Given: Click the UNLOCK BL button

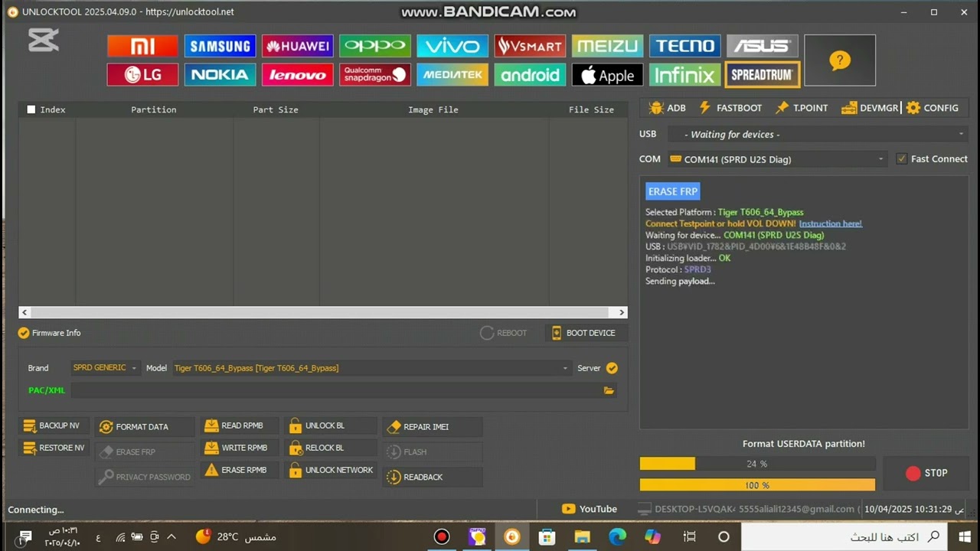Looking at the screenshot, I should pyautogui.click(x=331, y=425).
